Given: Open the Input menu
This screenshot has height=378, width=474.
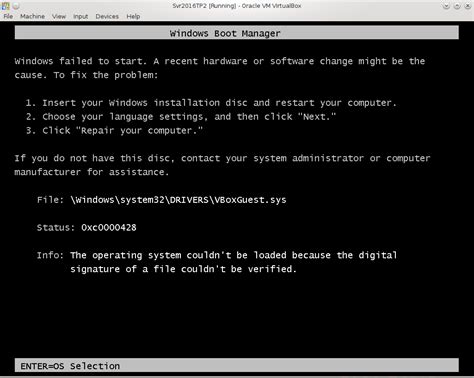Looking at the screenshot, I should (81, 16).
